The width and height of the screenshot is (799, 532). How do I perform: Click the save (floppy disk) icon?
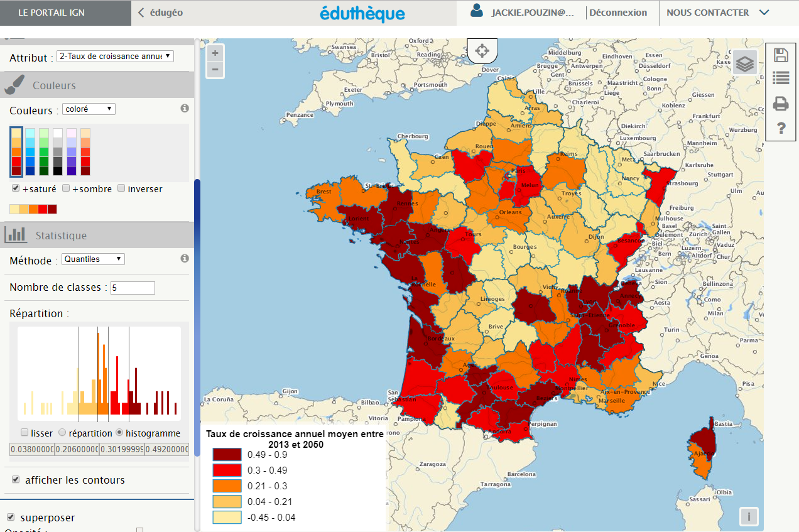781,55
